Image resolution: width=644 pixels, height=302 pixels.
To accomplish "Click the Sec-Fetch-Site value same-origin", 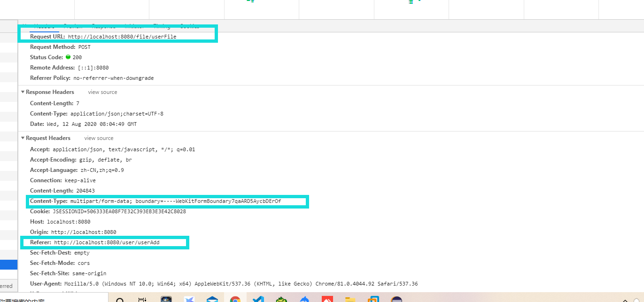I will [x=89, y=273].
